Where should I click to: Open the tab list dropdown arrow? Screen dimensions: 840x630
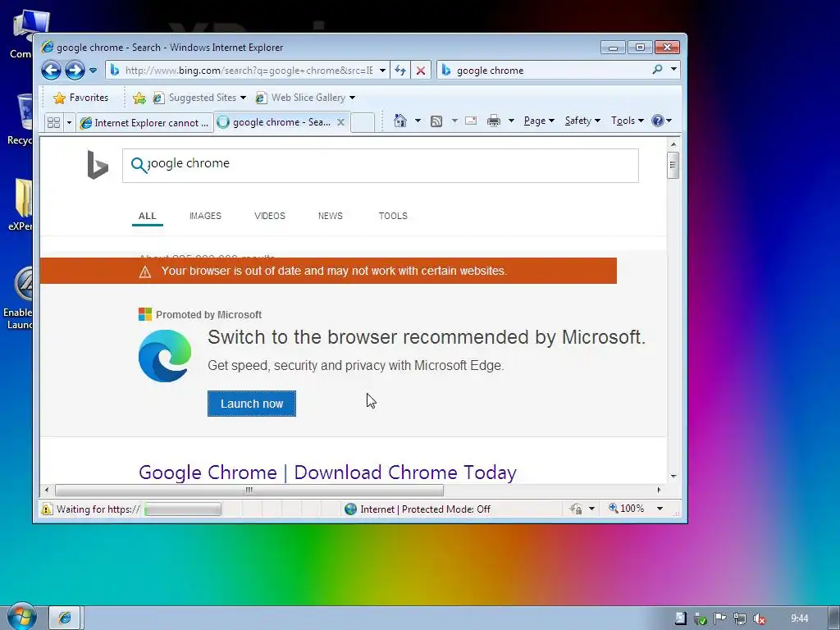[69, 123]
